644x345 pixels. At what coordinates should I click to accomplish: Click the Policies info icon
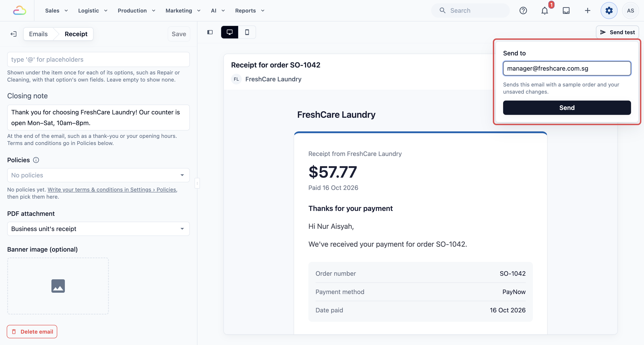click(36, 160)
